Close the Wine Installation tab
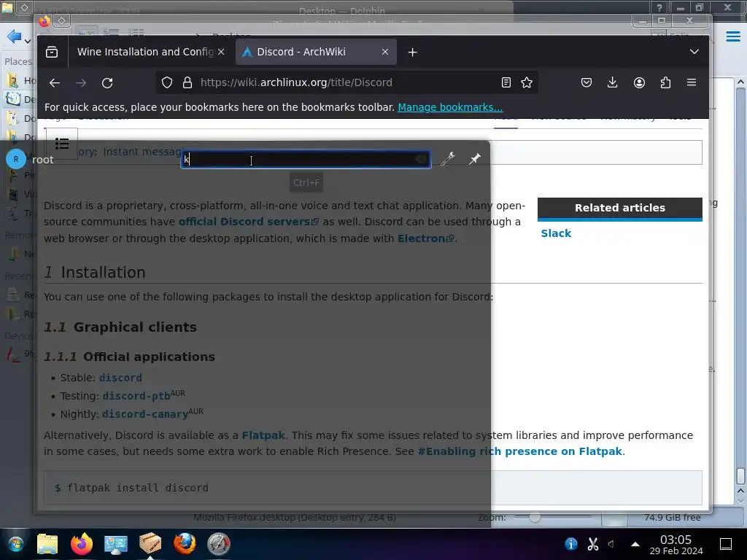 221,52
